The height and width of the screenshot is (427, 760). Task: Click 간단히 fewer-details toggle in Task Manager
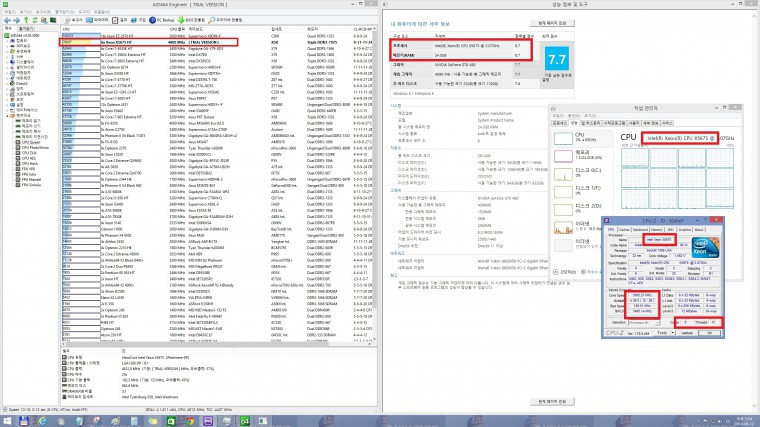[565, 272]
